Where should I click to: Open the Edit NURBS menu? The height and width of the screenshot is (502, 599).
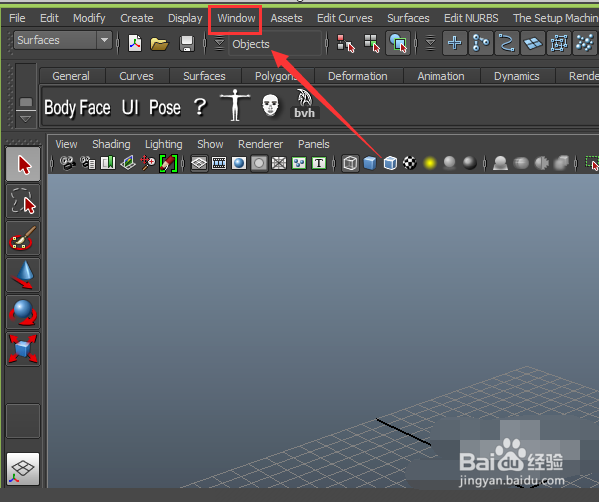tap(471, 18)
